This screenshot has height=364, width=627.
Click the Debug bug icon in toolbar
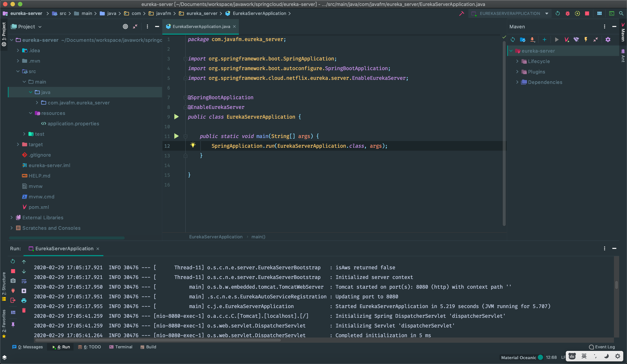(567, 13)
